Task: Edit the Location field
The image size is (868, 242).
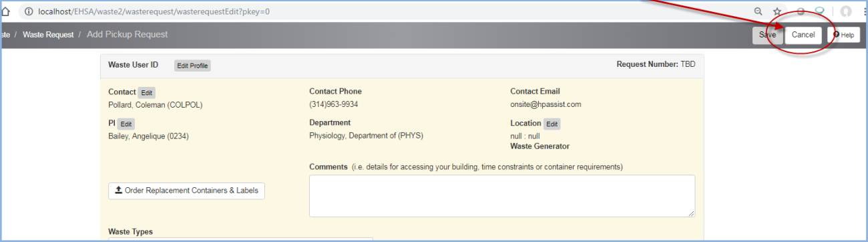Action: coord(552,124)
